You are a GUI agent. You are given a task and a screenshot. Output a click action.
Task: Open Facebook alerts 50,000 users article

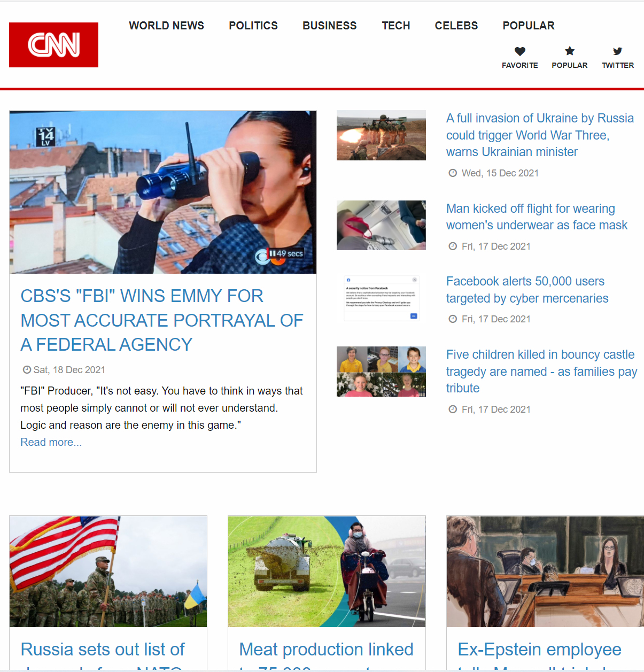point(527,290)
